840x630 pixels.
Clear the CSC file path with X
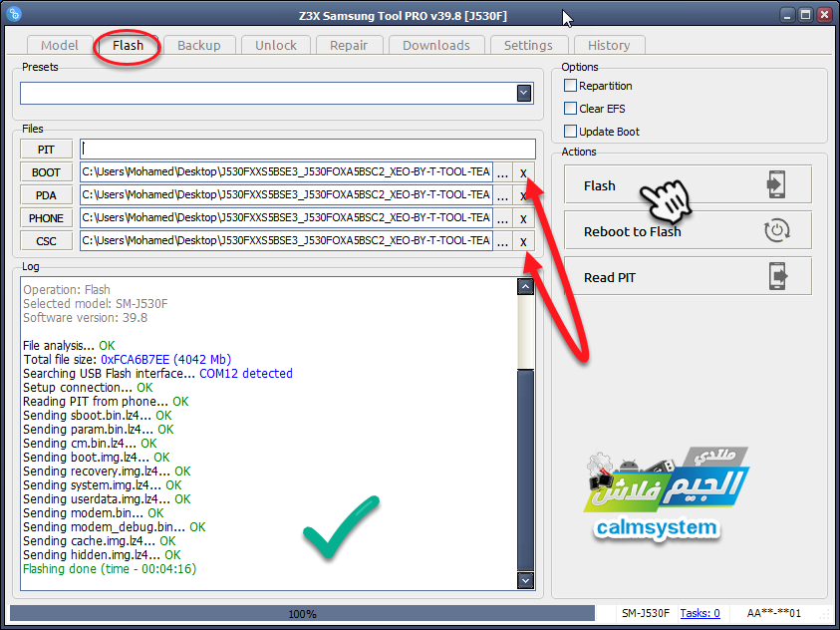tap(523, 241)
